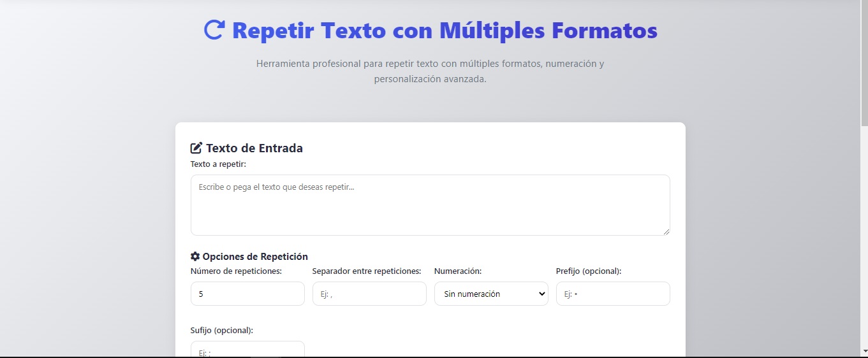Click the 'Numeración:' label
868x358 pixels.
(458, 271)
